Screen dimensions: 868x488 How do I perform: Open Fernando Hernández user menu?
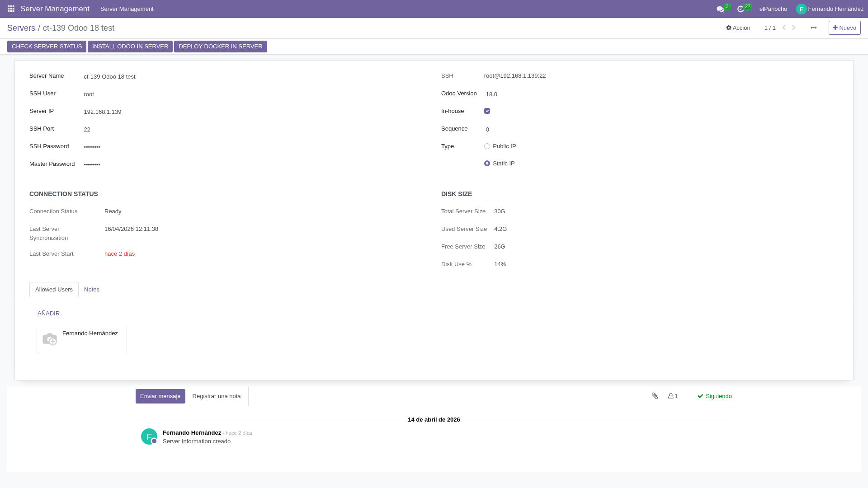click(830, 9)
